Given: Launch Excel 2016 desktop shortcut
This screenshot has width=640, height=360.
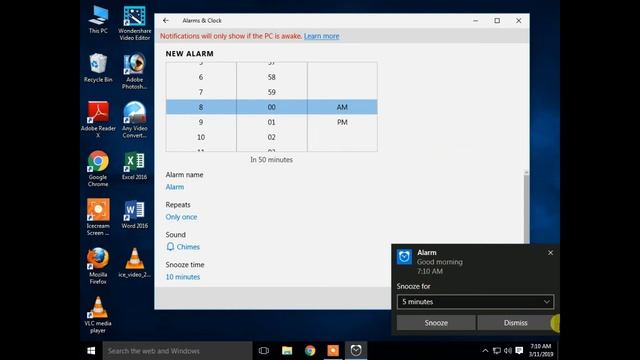Looking at the screenshot, I should pyautogui.click(x=135, y=166).
